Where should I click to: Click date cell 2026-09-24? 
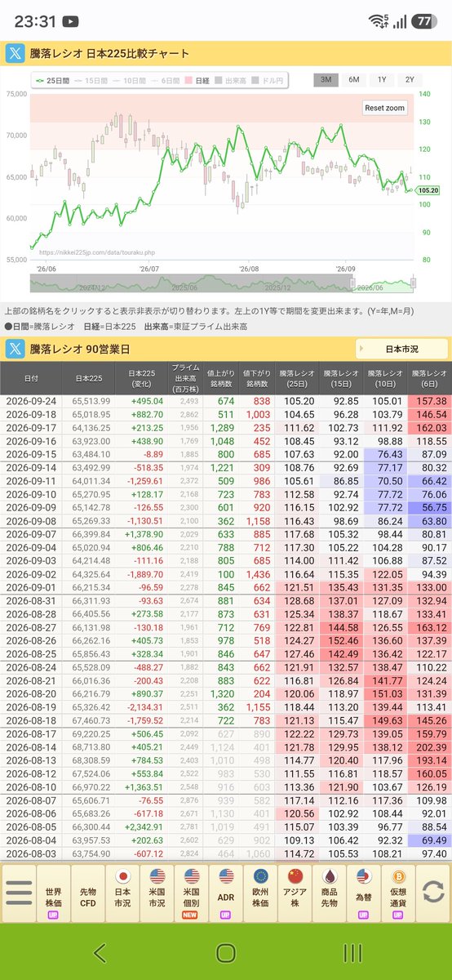tap(31, 401)
